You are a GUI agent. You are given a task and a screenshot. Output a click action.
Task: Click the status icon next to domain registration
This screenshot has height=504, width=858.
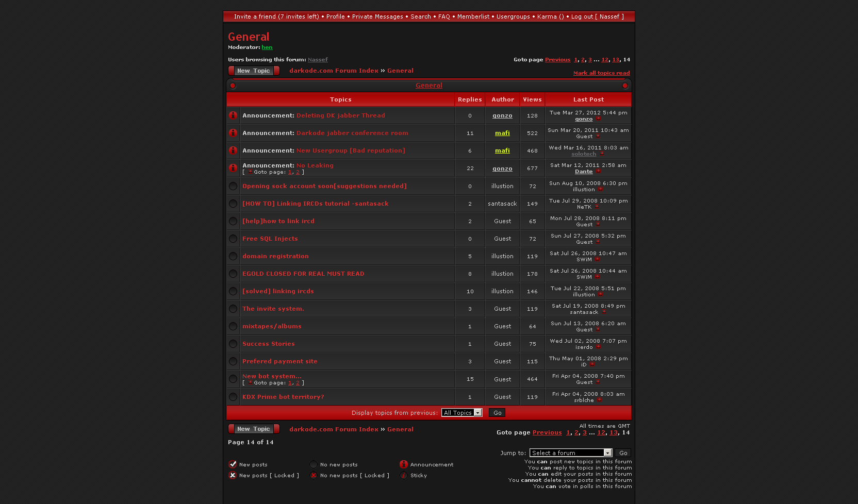233,256
